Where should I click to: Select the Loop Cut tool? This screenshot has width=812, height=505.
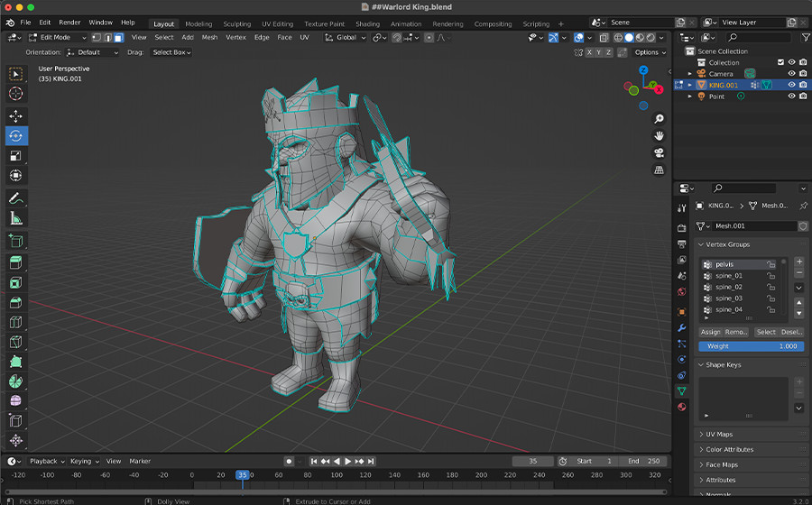(x=15, y=322)
